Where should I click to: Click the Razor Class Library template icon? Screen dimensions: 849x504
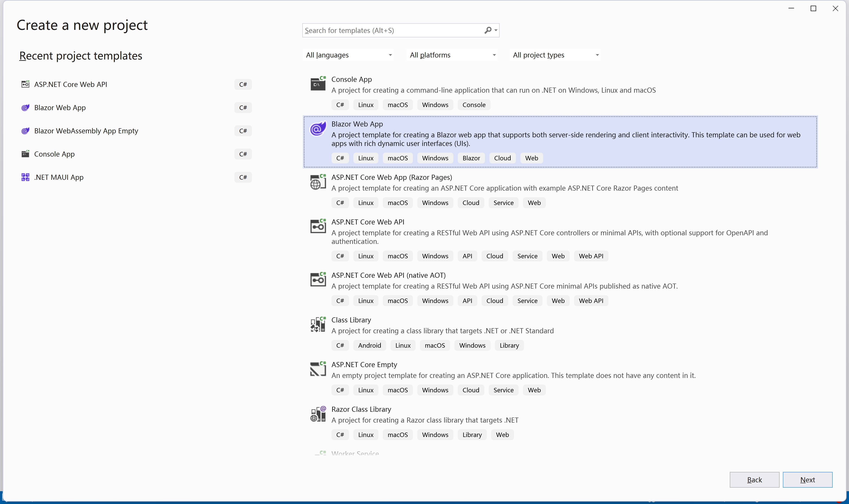(318, 414)
